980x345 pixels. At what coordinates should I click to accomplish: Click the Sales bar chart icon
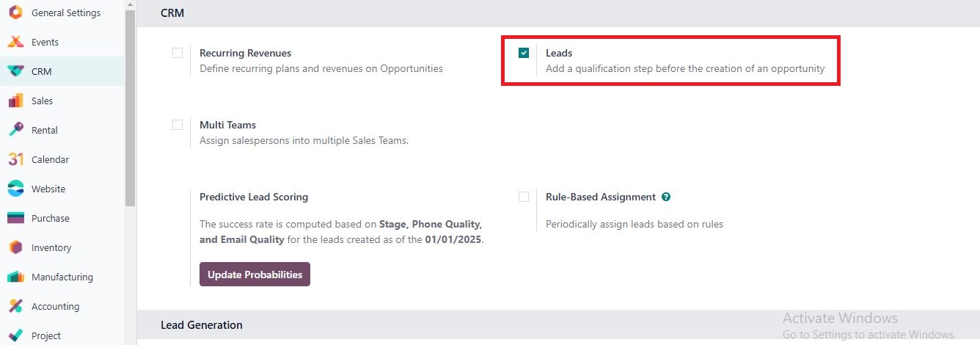point(15,101)
